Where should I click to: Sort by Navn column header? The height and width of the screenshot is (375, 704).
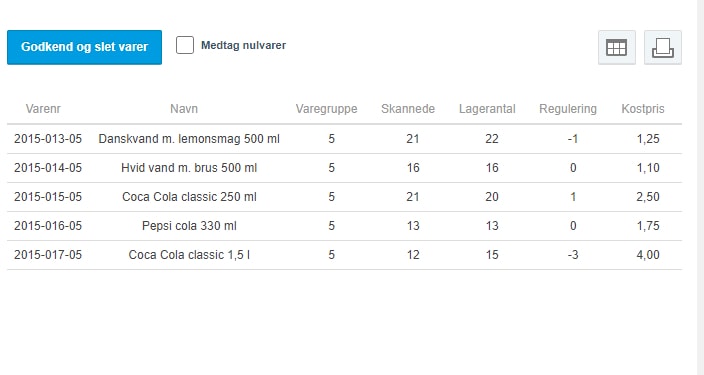(184, 109)
